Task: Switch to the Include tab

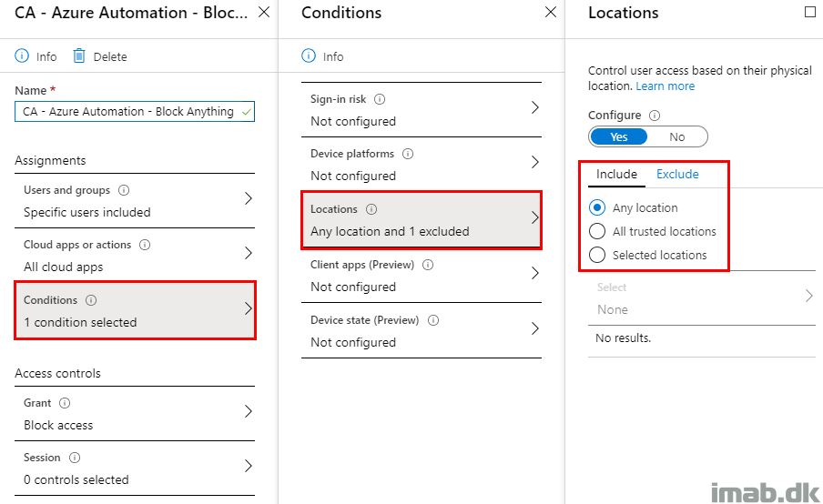Action: point(616,174)
